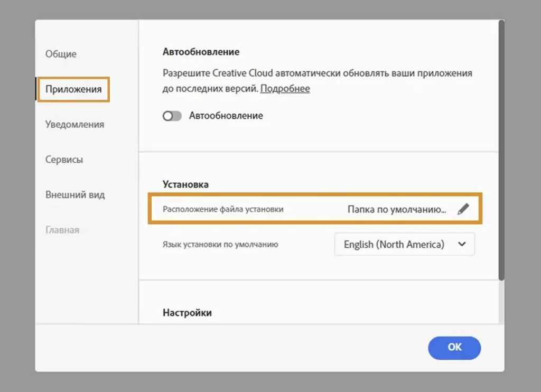541x392 pixels.
Task: Select the Приложения tab in the sidebar
Action: [x=73, y=89]
